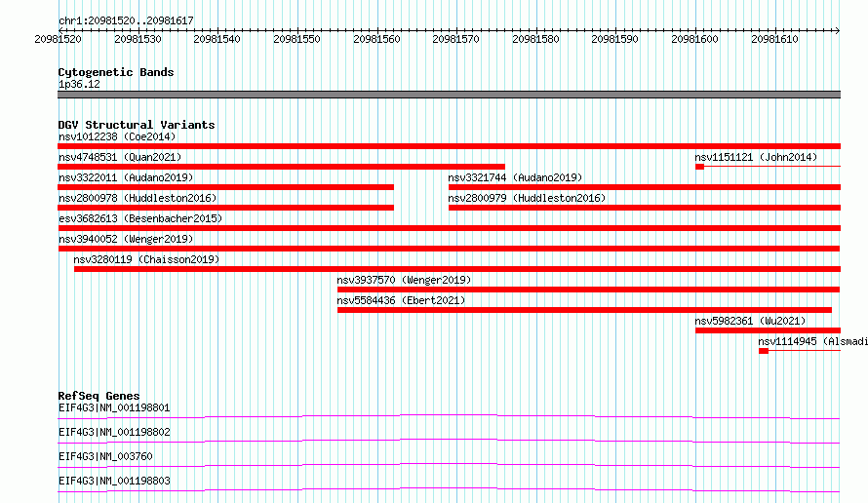Image resolution: width=868 pixels, height=503 pixels.
Task: Select the nsv2800978 red variant bar
Action: click(x=226, y=208)
